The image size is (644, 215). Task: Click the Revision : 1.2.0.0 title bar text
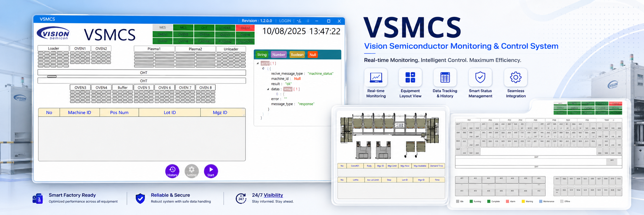(x=257, y=21)
